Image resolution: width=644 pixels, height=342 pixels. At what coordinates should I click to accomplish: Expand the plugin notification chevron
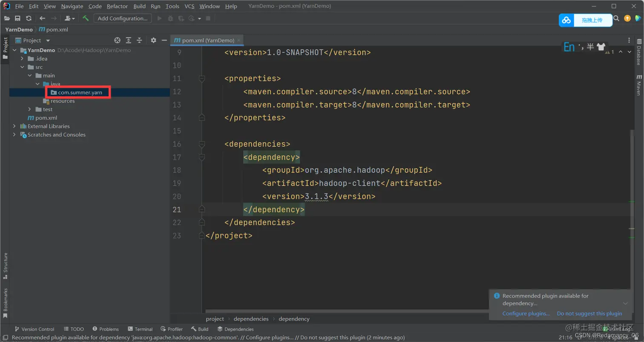625,303
